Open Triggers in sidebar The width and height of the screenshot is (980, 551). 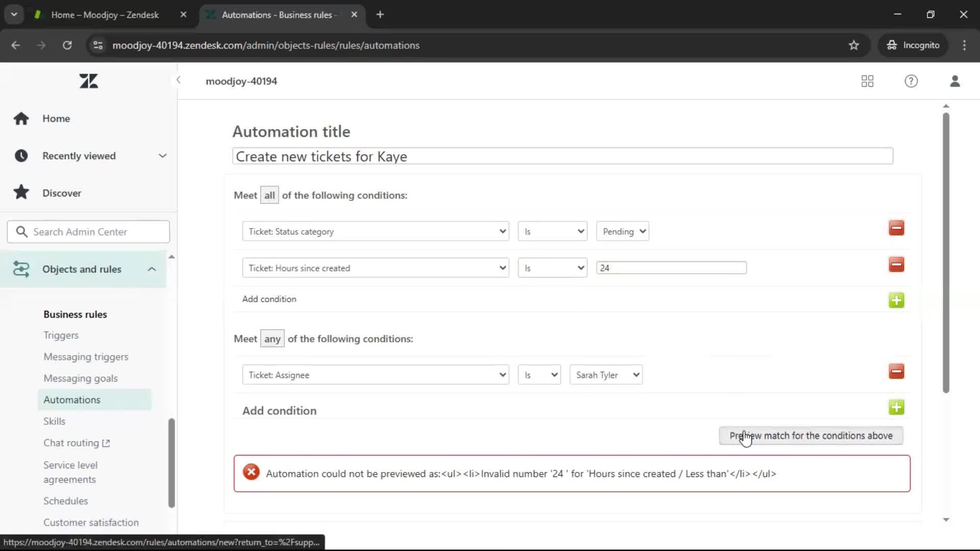tap(61, 335)
